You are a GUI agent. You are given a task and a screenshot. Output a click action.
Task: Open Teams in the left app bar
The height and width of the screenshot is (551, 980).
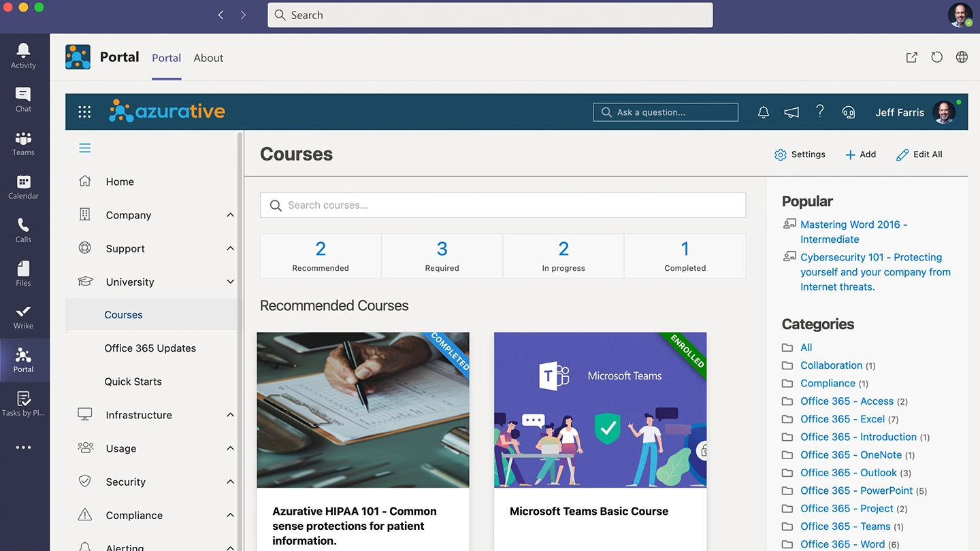tap(23, 143)
